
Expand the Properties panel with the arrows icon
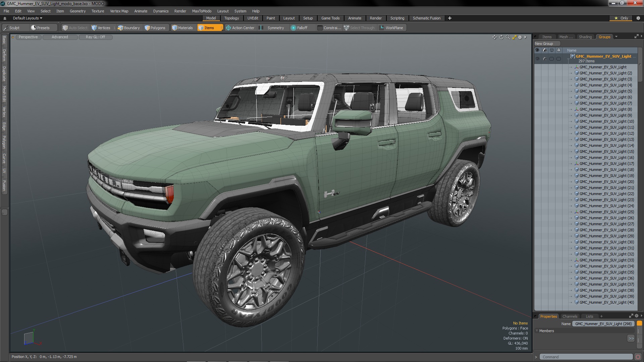click(631, 316)
